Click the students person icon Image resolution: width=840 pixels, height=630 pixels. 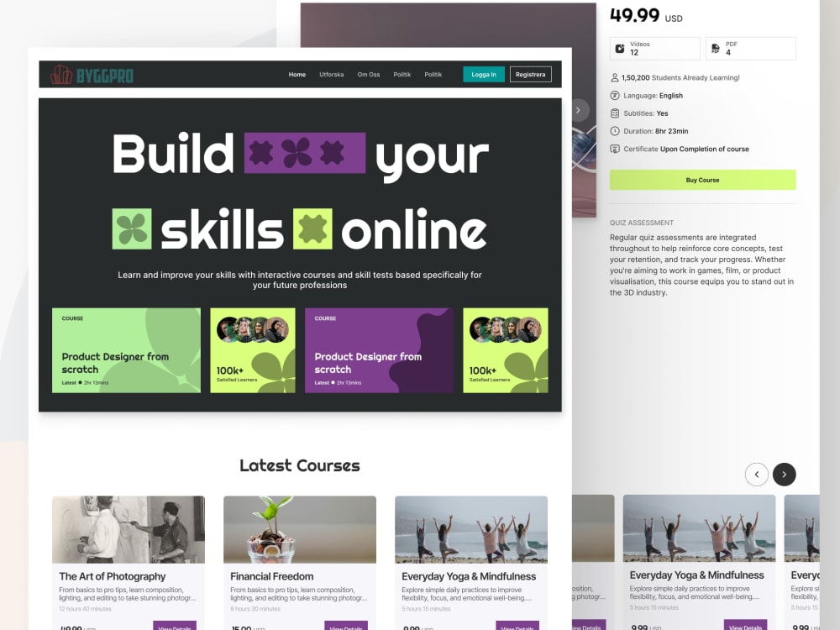tap(615, 77)
